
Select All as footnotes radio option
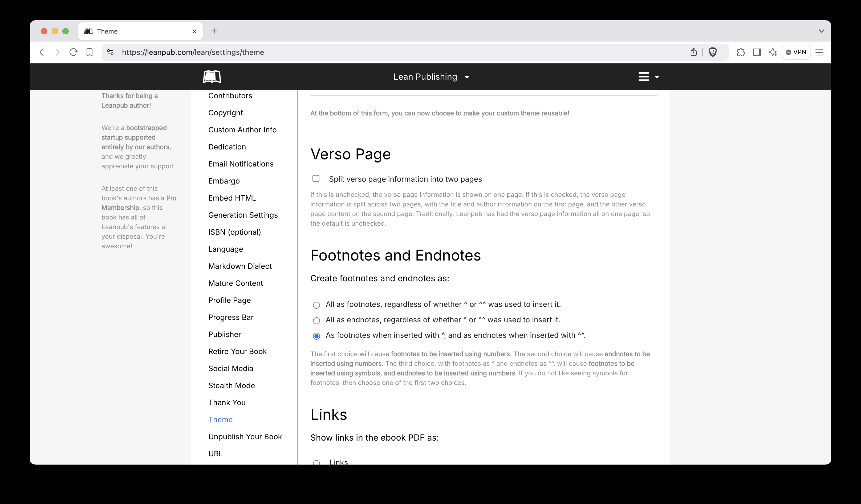[x=316, y=305]
